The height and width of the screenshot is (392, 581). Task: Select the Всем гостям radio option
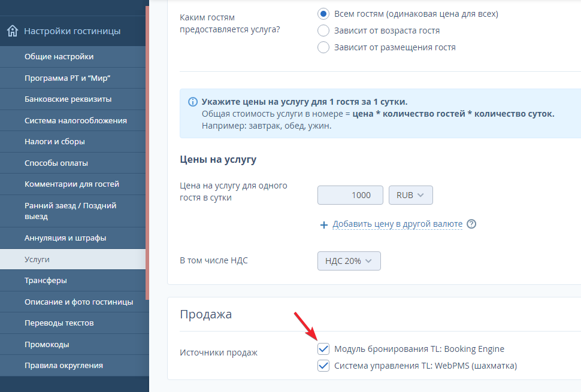click(x=323, y=14)
